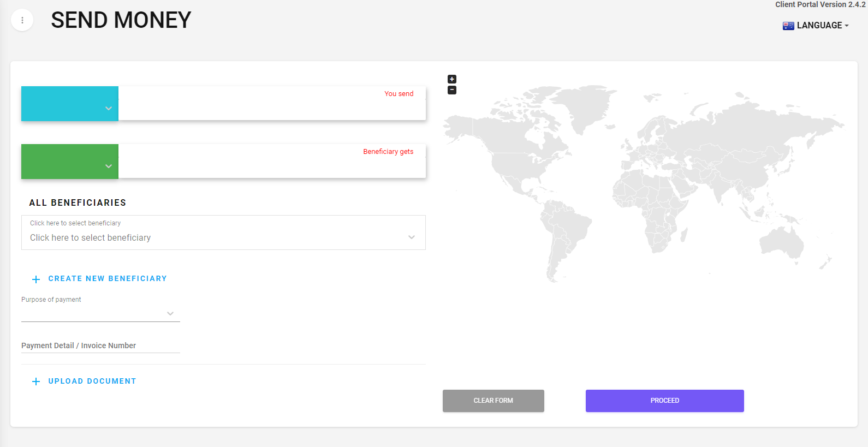This screenshot has height=447, width=868.
Task: Focus the You send amount field
Action: click(272, 106)
